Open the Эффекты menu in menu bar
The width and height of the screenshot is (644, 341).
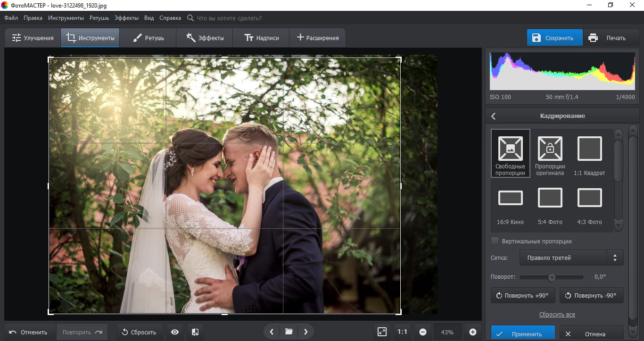pyautogui.click(x=126, y=18)
